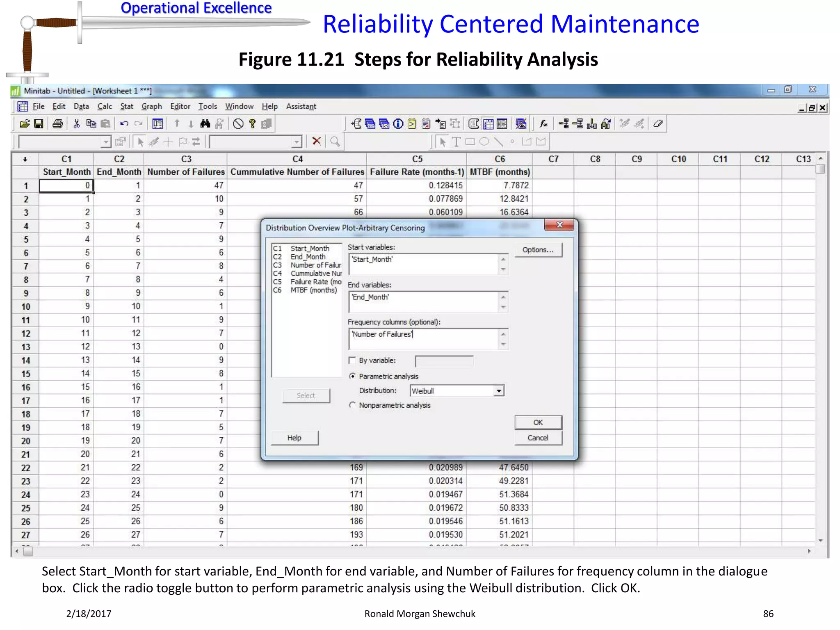Viewport: 840px width, 630px height.
Task: Click the Open Project folder icon
Action: pos(25,124)
